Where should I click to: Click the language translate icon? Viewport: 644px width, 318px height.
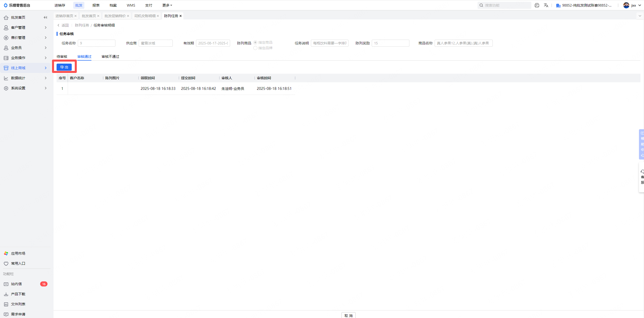(546, 5)
